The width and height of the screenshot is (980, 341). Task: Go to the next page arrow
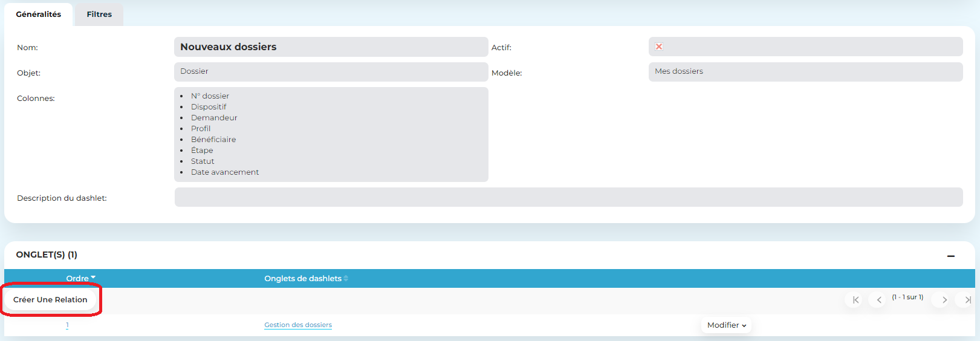pos(944,300)
